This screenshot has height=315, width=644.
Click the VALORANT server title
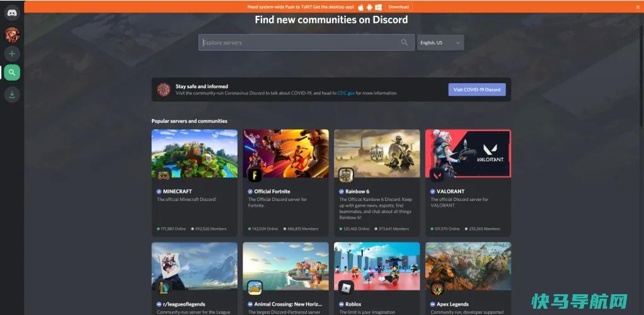(451, 192)
